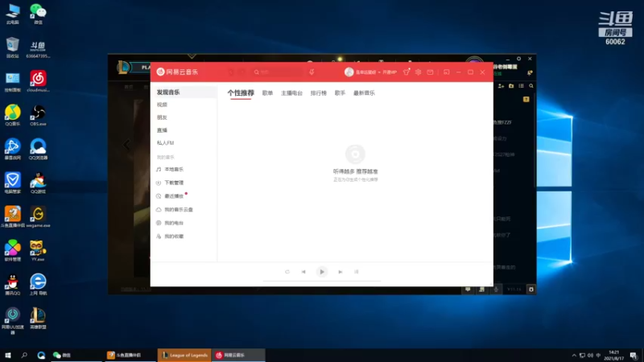
Task: Switch to the 主播电台 tab
Action: pos(291,93)
